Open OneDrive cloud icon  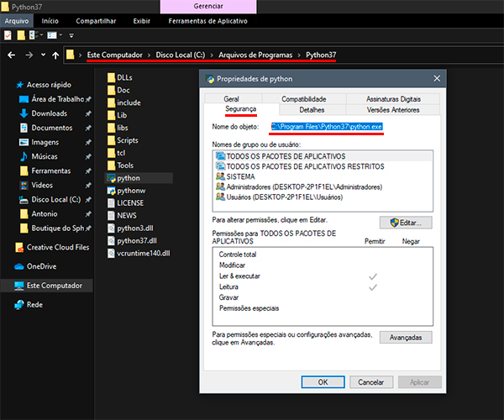(x=19, y=266)
